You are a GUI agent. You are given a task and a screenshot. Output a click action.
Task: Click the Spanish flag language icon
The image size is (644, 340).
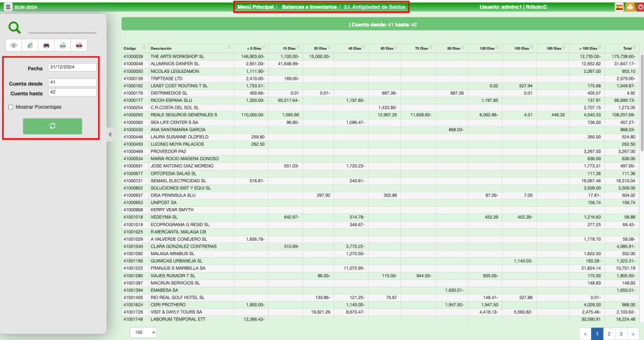[x=619, y=7]
